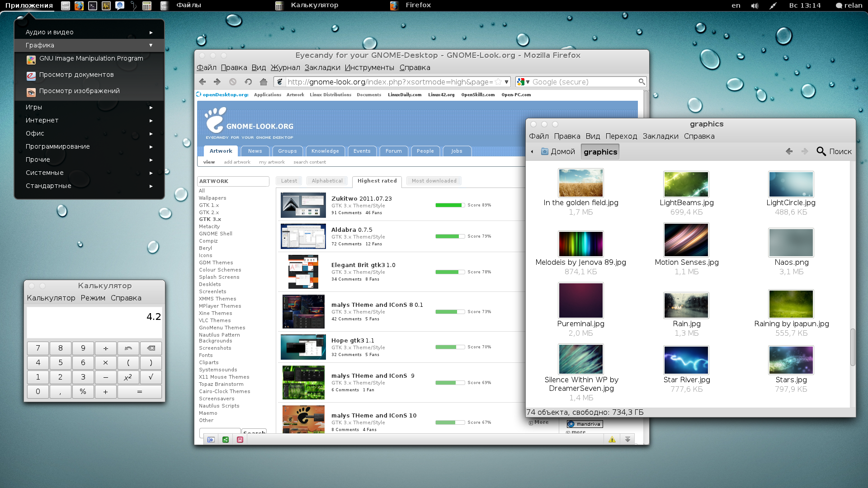Image resolution: width=868 pixels, height=488 pixels.
Task: Launch the file manager from top panel
Action: (x=66, y=6)
